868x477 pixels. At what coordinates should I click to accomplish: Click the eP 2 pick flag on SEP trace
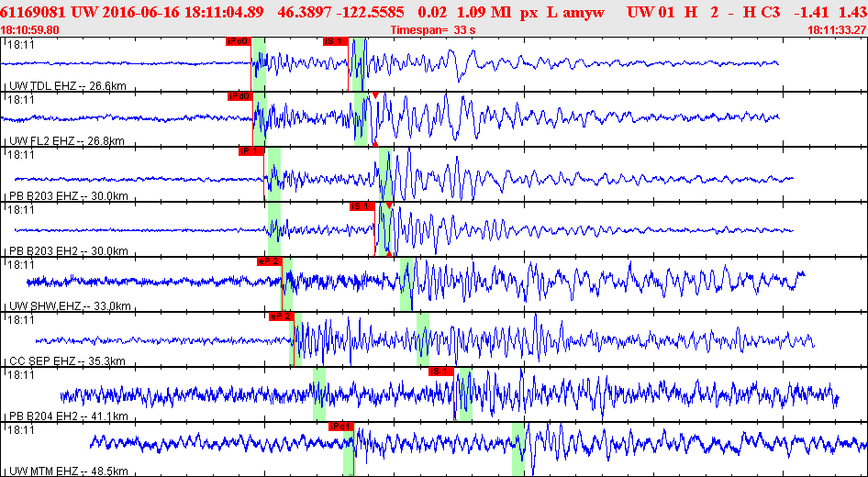[x=281, y=316]
